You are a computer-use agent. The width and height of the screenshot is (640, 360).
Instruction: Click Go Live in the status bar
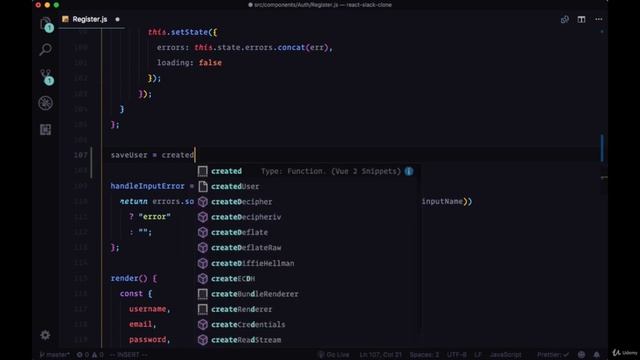tap(333, 355)
